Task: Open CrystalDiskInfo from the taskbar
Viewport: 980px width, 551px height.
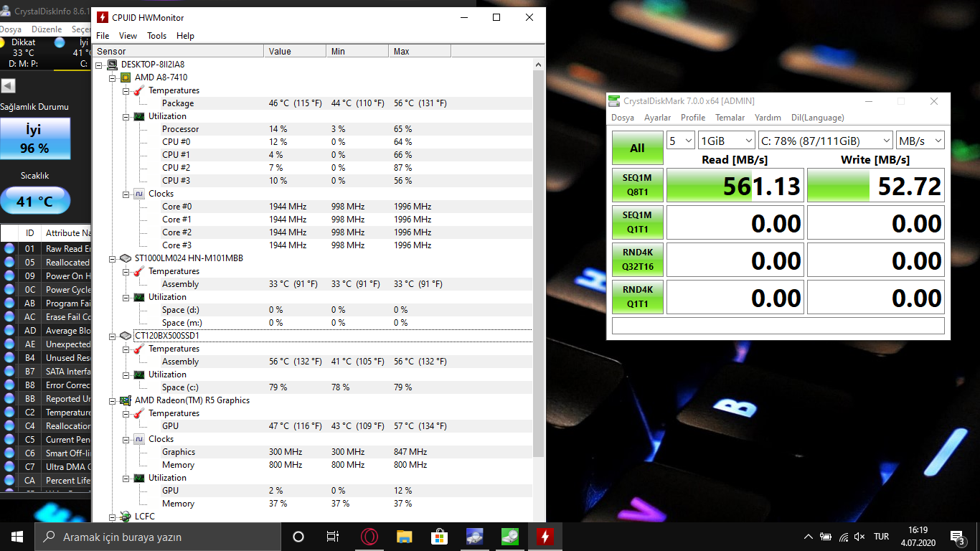Action: click(475, 537)
